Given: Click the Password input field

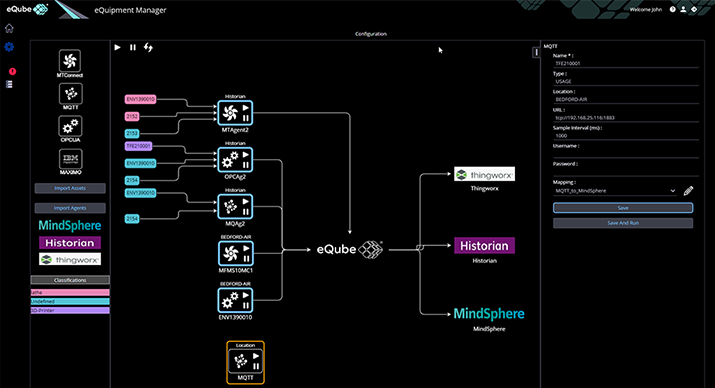Looking at the screenshot, I should point(626,171).
